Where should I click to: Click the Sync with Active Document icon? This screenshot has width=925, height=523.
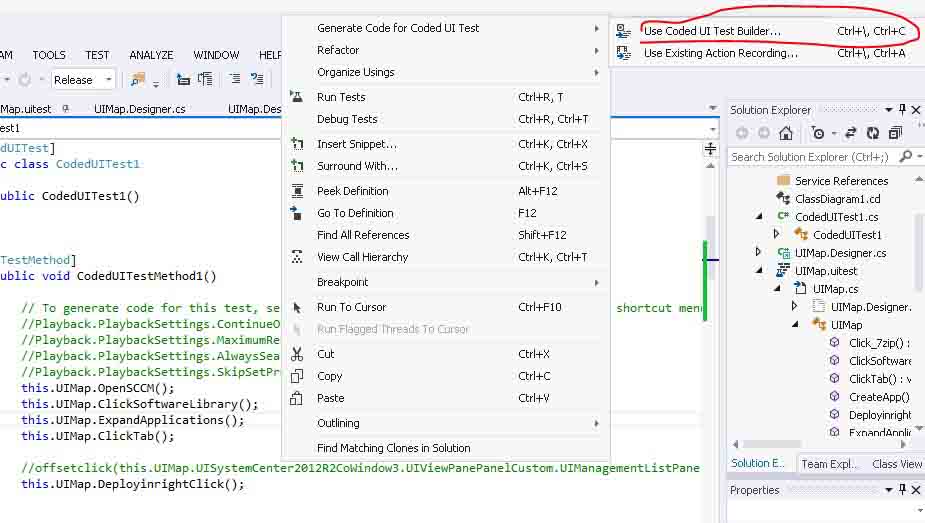[851, 133]
